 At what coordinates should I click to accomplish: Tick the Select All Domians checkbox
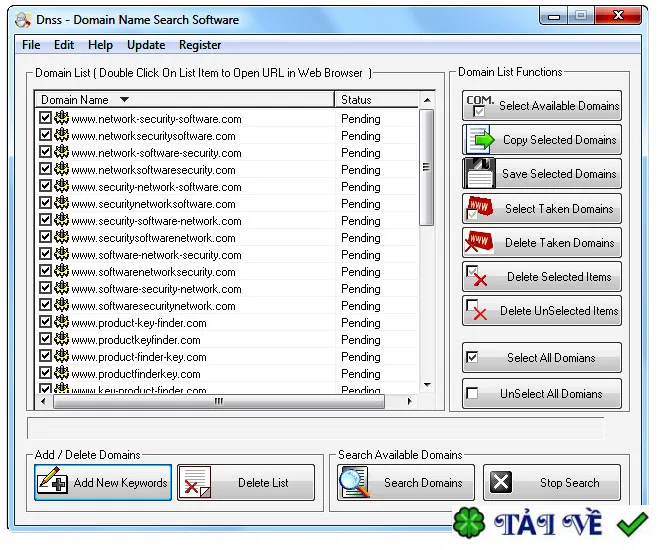point(472,357)
